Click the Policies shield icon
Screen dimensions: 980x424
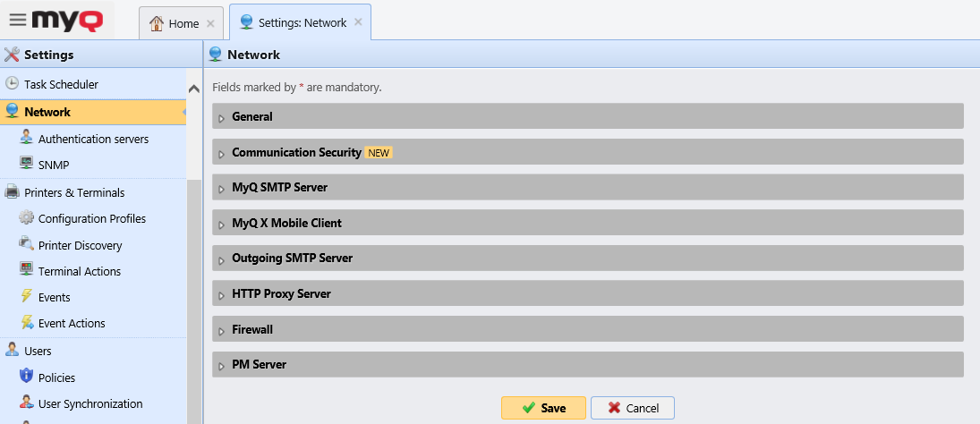point(26,377)
